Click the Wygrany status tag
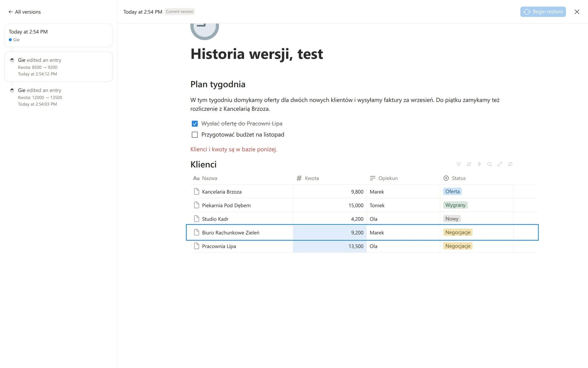The width and height of the screenshot is (588, 368). (455, 205)
